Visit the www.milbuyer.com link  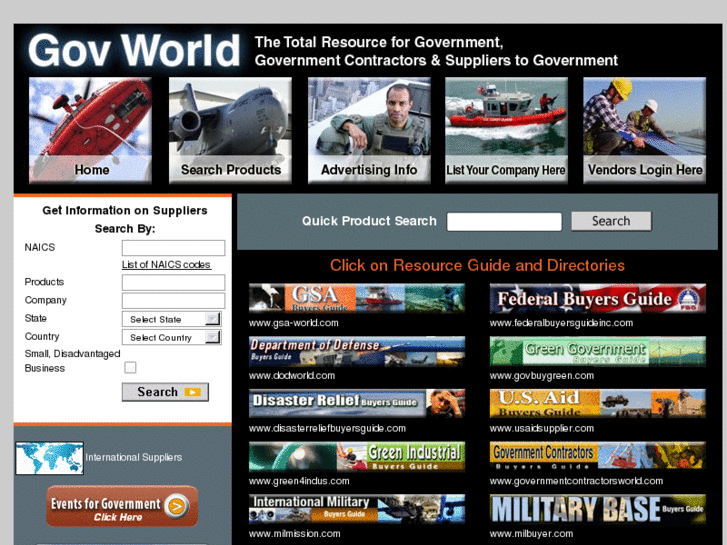point(531,534)
